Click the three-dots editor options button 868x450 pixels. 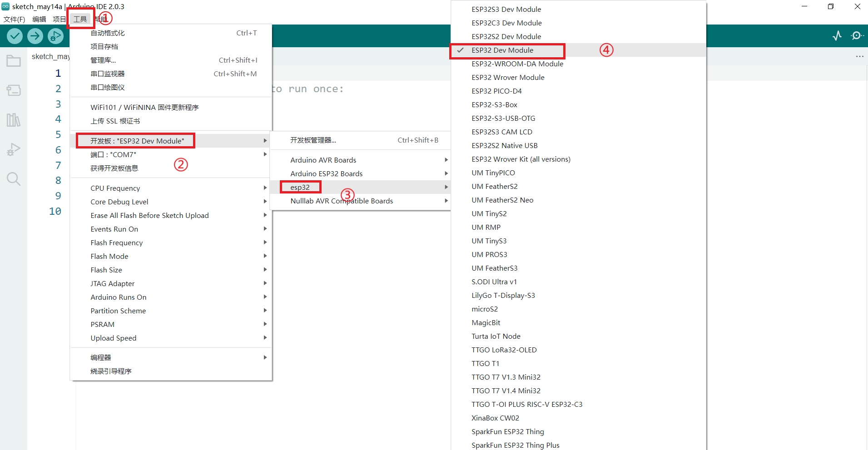tap(859, 57)
